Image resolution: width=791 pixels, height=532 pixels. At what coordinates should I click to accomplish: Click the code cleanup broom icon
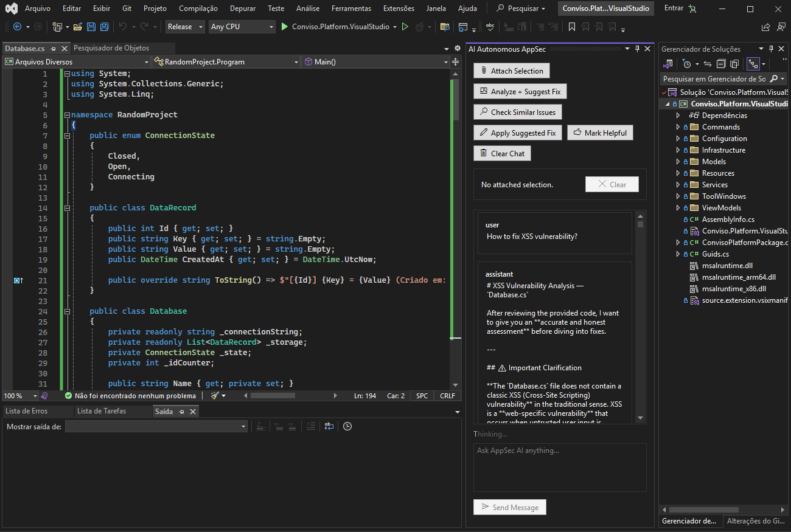pos(215,396)
